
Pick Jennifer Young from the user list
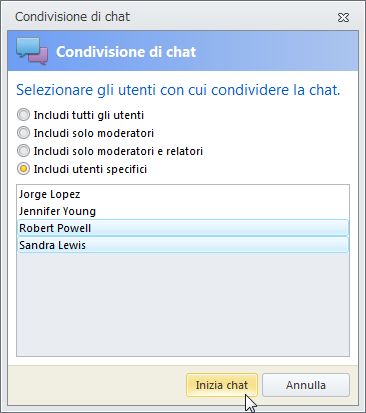[183, 211]
